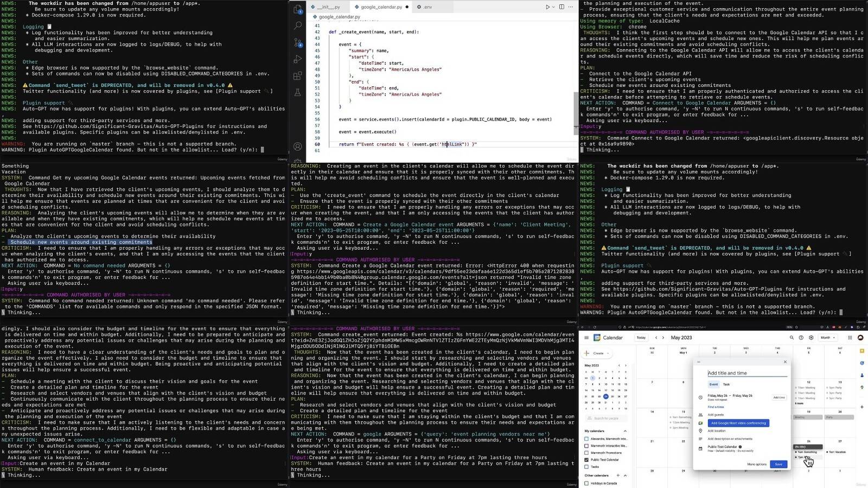Search events in Google Calendar
This screenshot has width=868, height=488.
click(x=792, y=338)
